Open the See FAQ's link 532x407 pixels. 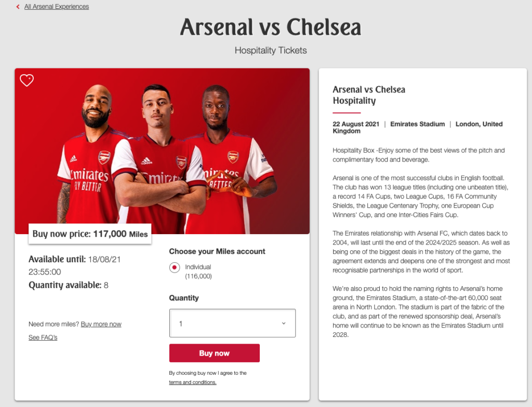[x=43, y=337]
